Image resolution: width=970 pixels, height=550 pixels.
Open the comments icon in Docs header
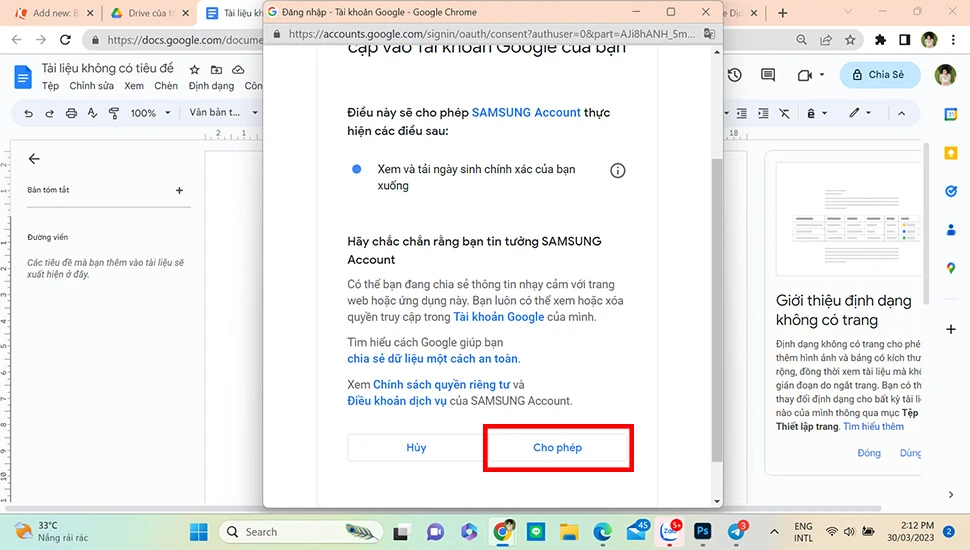[768, 75]
